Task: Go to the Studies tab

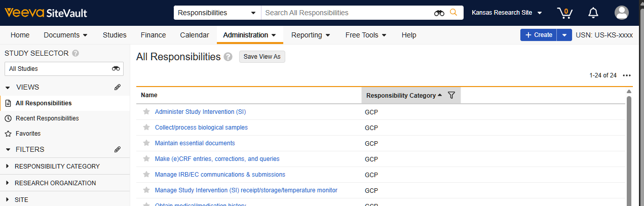Action: click(115, 35)
